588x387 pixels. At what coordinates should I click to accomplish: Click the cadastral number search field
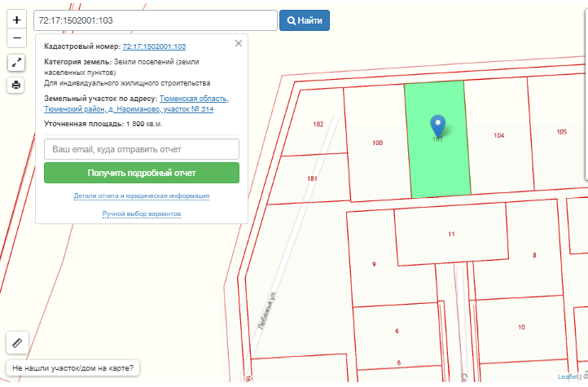click(x=155, y=20)
